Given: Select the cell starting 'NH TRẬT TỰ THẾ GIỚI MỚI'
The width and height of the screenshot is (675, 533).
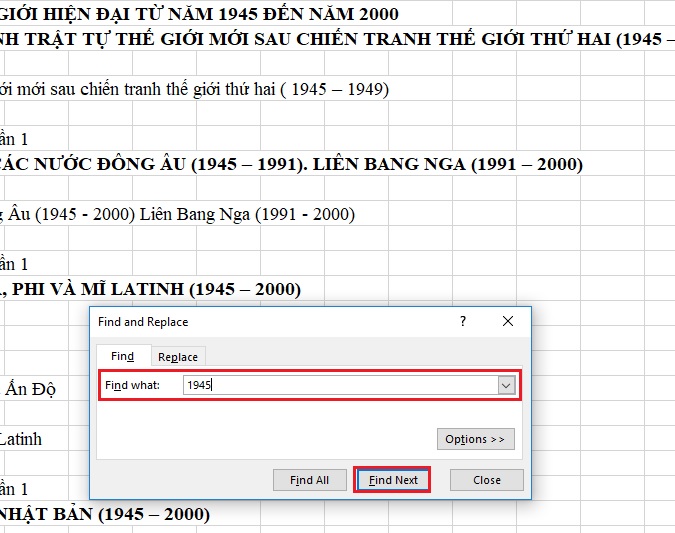Looking at the screenshot, I should pyautogui.click(x=338, y=39).
